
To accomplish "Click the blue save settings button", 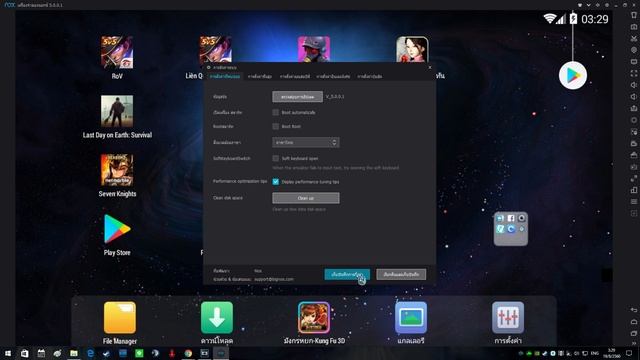I will coord(347,274).
